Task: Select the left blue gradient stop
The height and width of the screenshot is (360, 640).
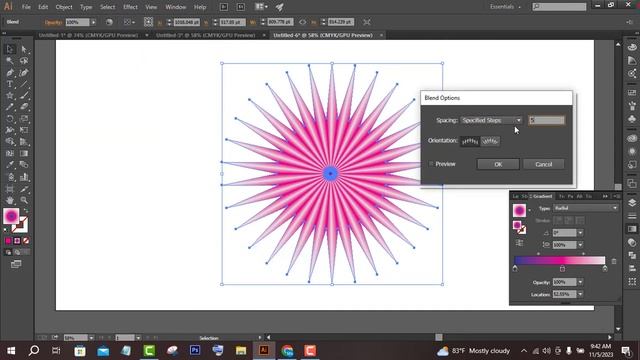Action: tap(515, 269)
